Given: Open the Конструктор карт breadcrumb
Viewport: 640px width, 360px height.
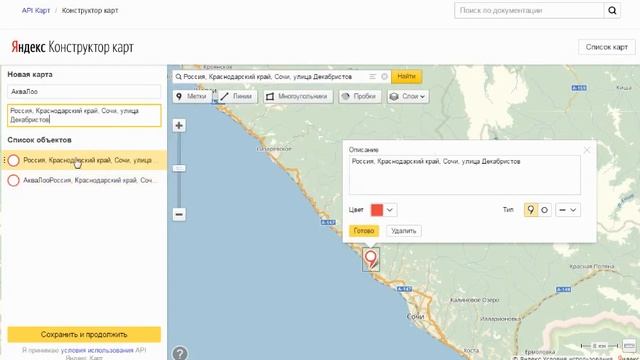Looking at the screenshot, I should click(x=90, y=11).
